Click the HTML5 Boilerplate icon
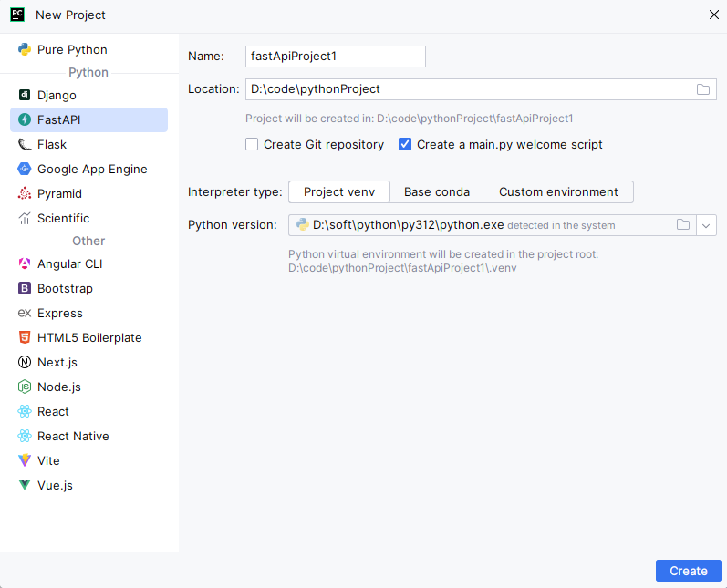The image size is (727, 588). [25, 337]
